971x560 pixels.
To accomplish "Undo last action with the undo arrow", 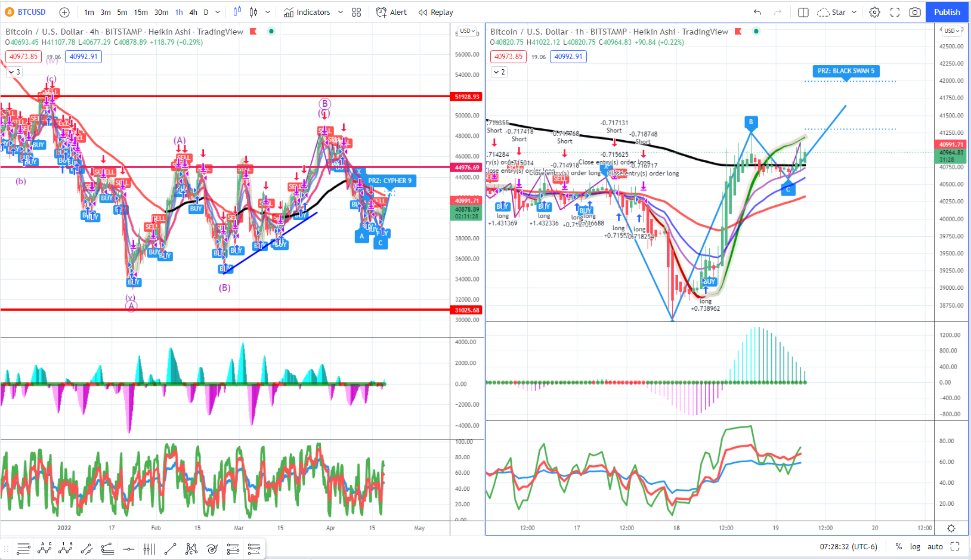I will [x=757, y=12].
